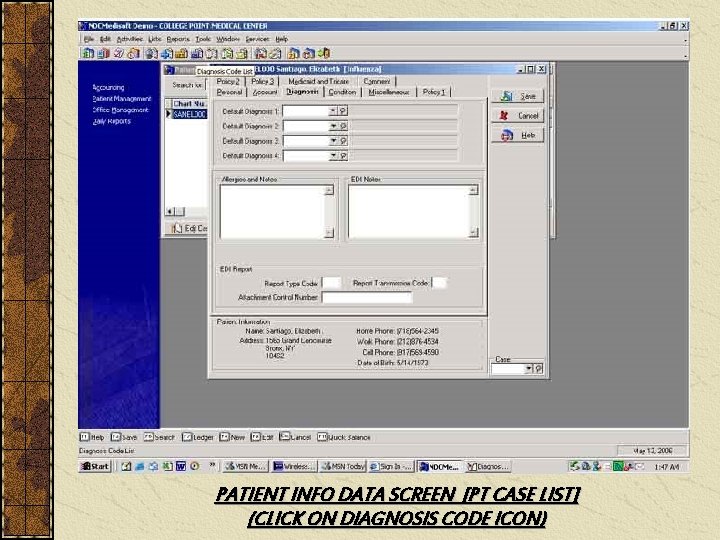This screenshot has height=540, width=720.
Task: Open the Lists menu
Action: (x=155, y=39)
